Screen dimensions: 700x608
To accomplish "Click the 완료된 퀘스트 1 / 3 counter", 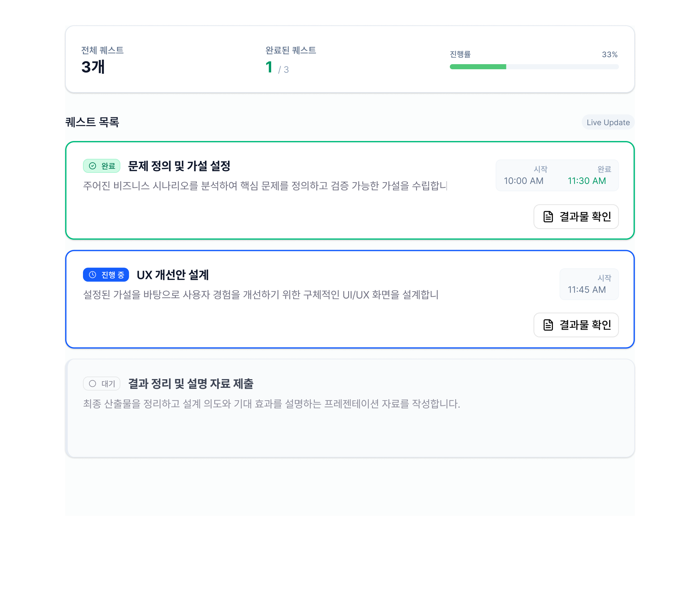I will coord(277,68).
